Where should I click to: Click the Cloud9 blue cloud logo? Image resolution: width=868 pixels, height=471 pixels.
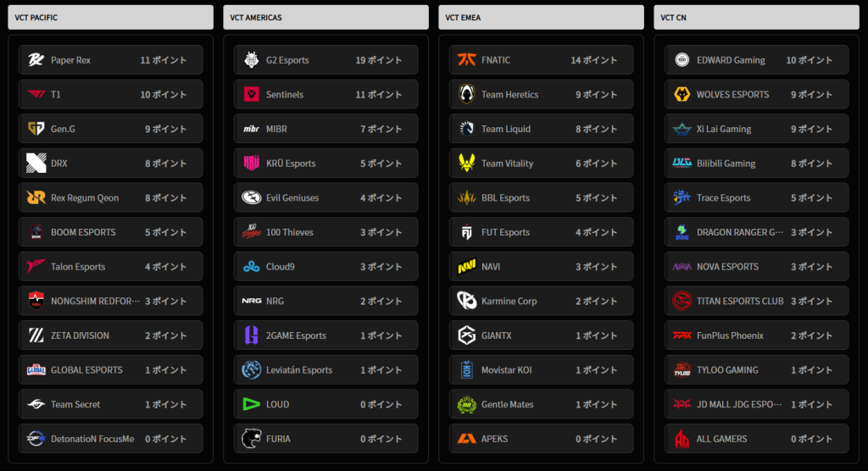click(x=251, y=267)
